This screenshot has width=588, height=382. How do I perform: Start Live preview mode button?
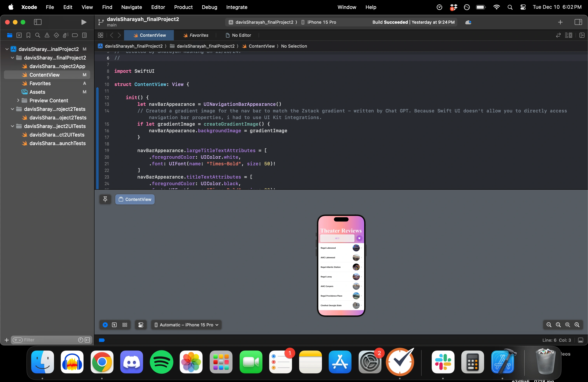tap(105, 325)
